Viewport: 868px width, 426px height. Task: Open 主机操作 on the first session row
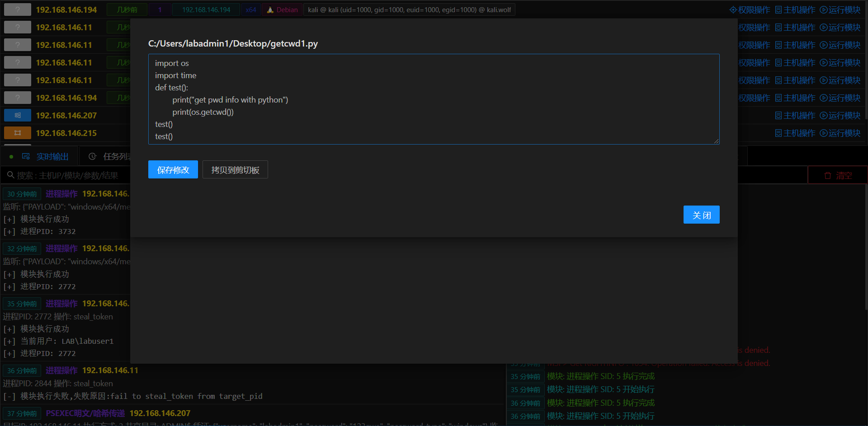pyautogui.click(x=795, y=9)
